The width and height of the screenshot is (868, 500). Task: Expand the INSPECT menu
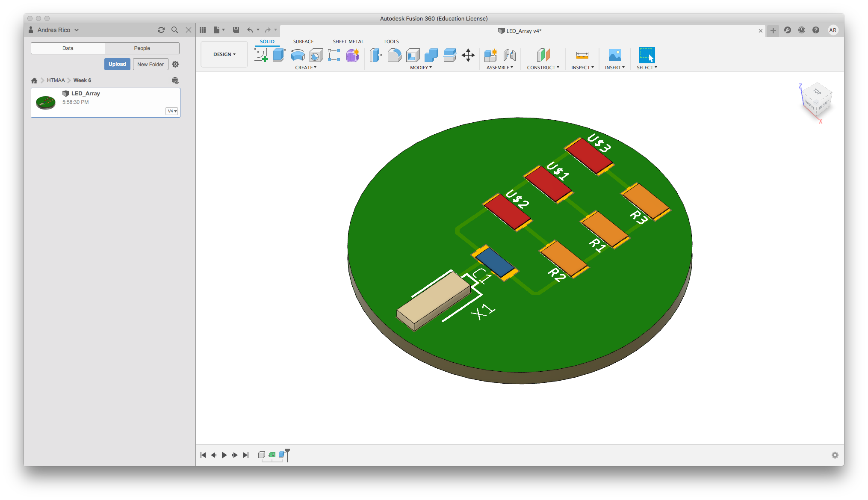(x=582, y=68)
